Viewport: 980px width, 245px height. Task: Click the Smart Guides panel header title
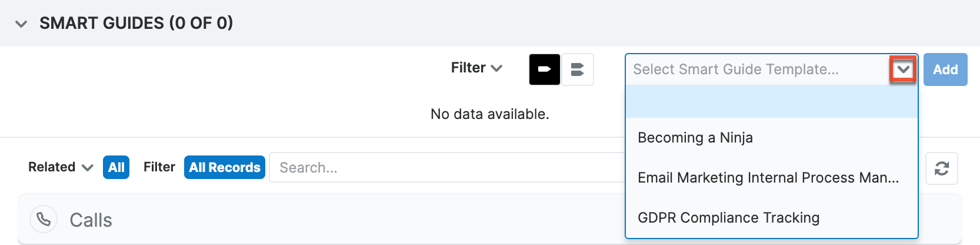[136, 23]
